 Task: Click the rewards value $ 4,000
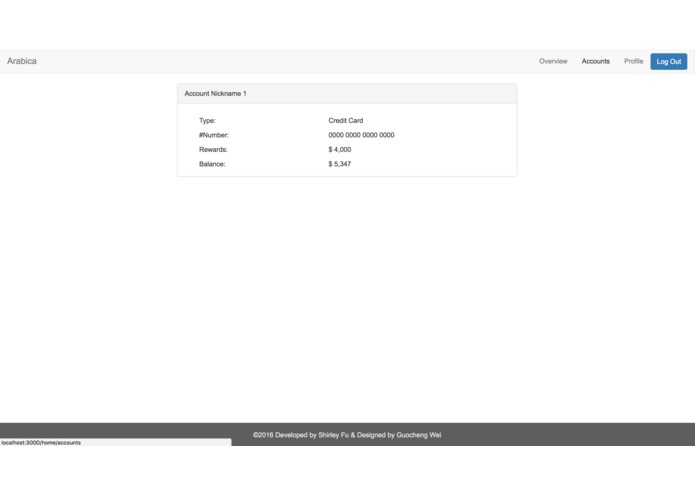pyautogui.click(x=340, y=150)
